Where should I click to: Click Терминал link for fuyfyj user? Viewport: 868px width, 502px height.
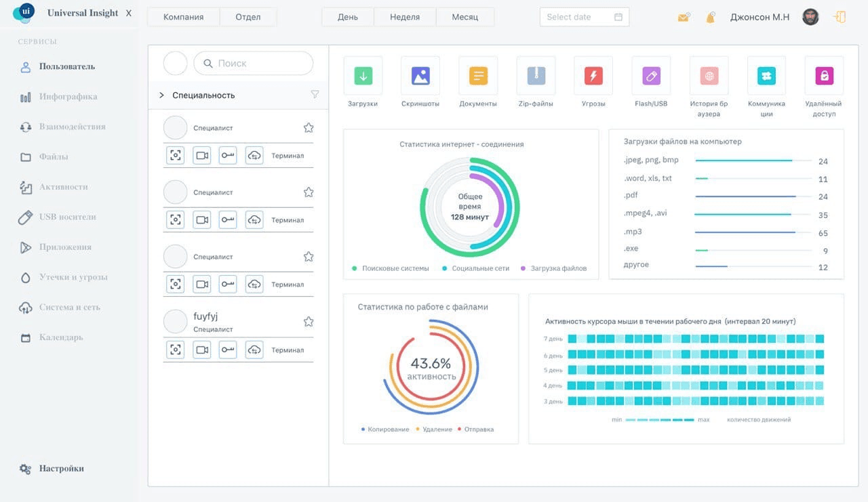tap(288, 350)
